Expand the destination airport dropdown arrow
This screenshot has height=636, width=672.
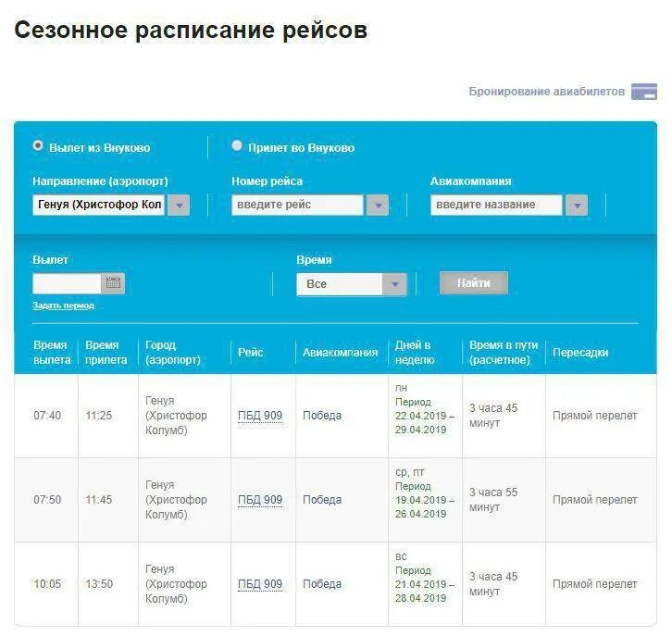[x=179, y=206]
